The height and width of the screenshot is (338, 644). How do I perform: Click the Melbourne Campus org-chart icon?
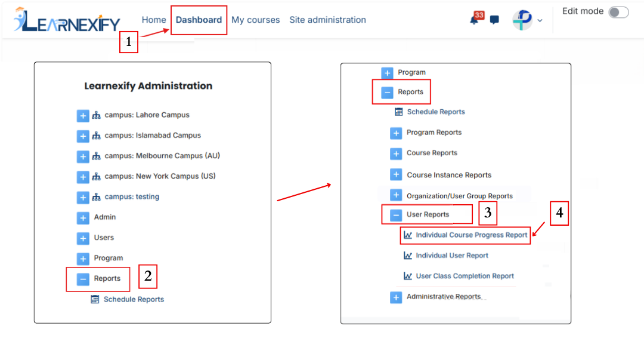[x=96, y=156]
